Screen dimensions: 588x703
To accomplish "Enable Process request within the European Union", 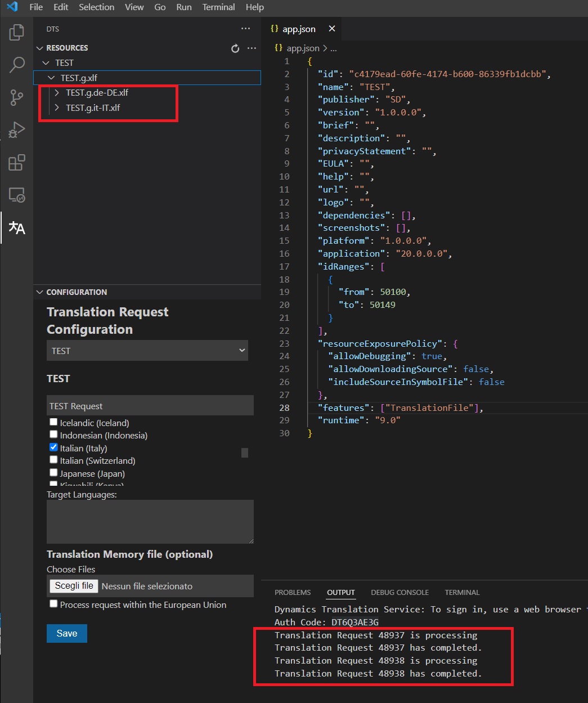I will [53, 604].
